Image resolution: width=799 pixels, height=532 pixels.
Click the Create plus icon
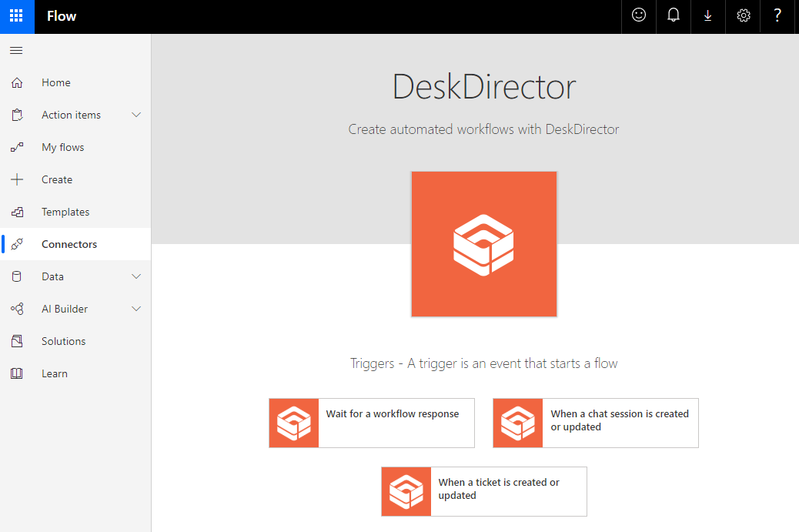[17, 179]
